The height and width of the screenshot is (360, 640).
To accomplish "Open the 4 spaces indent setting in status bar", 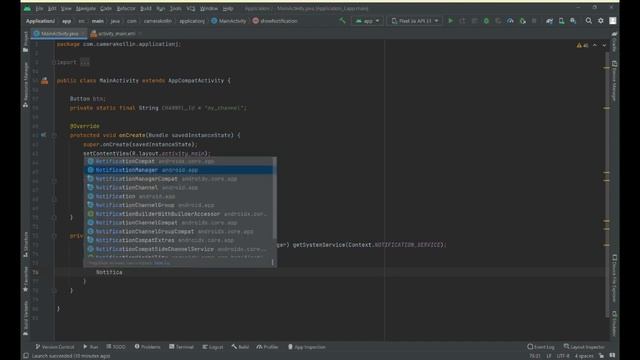I will tap(584, 356).
